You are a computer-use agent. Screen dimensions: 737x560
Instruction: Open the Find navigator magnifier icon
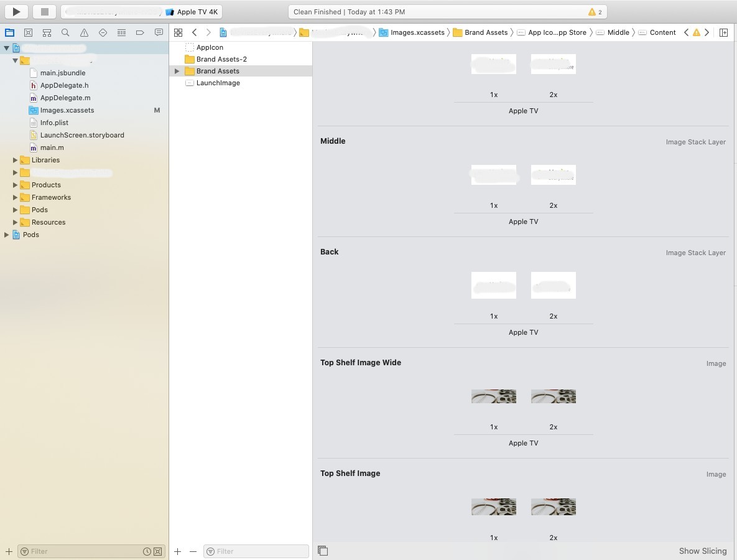pyautogui.click(x=65, y=32)
